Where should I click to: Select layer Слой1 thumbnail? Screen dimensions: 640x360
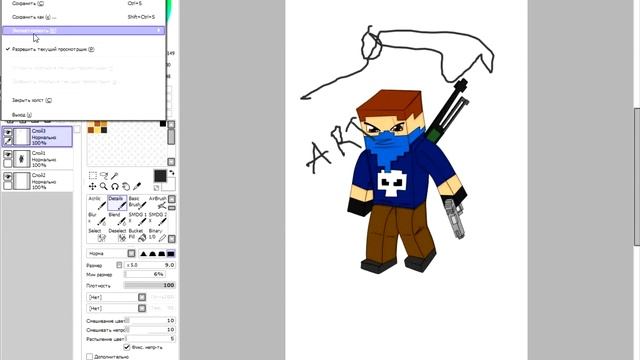[22, 159]
